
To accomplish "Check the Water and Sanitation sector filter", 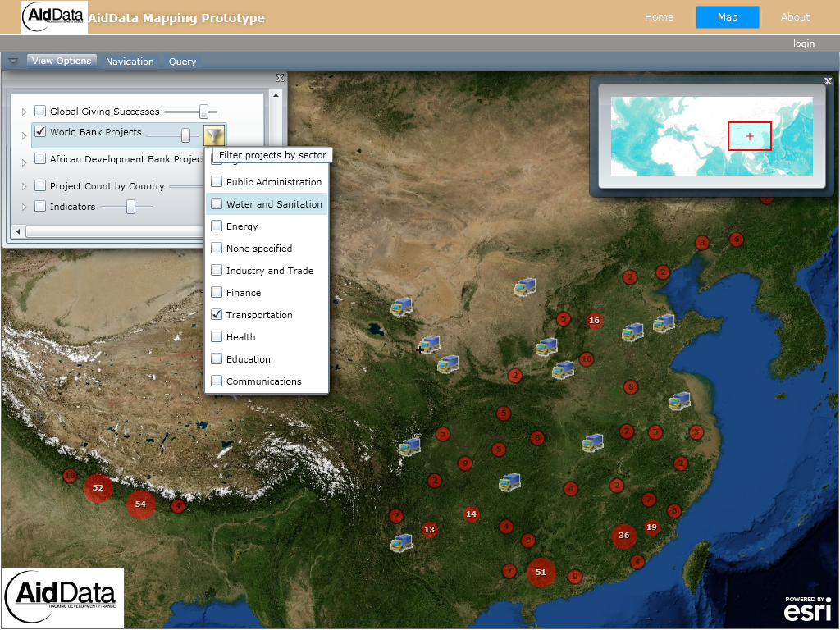I will 217,203.
